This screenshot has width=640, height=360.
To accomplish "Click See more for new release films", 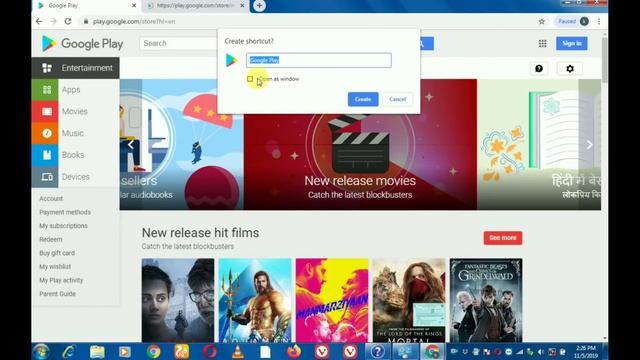I will point(503,238).
